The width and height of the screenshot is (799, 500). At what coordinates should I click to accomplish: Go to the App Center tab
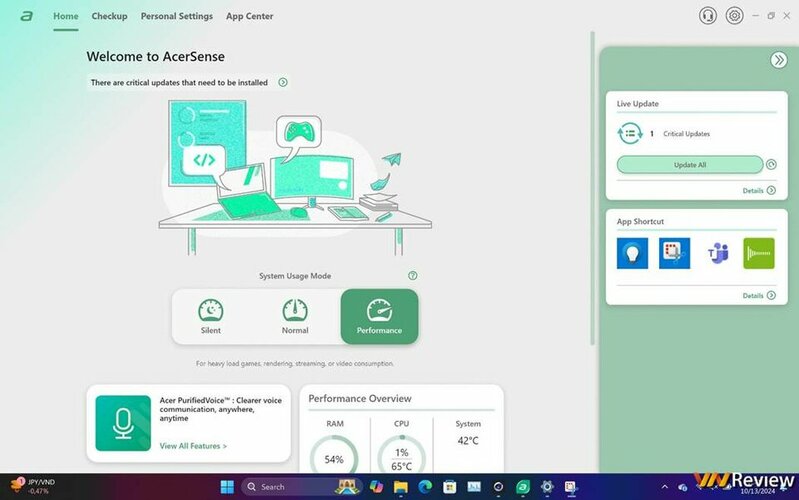click(x=250, y=16)
